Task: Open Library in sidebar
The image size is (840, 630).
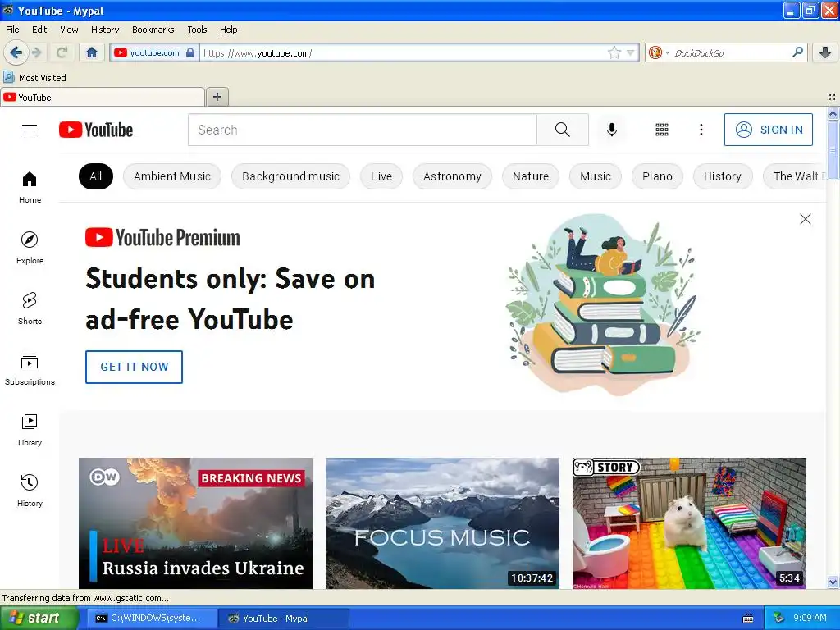Action: tap(30, 430)
